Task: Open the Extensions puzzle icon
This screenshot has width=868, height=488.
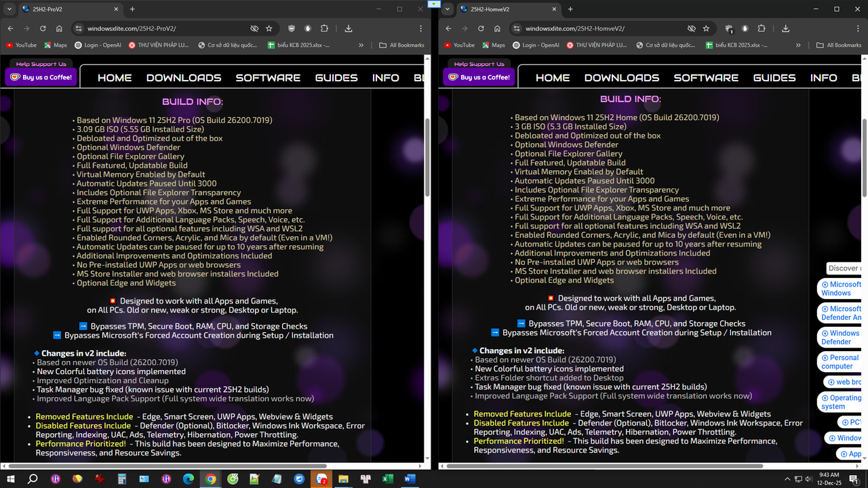Action: coord(324,28)
